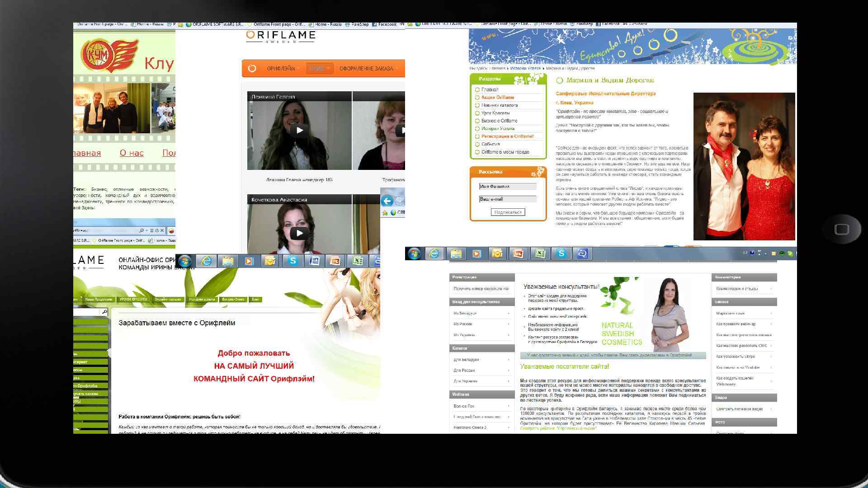Click the Ваш e-mail input field
The image size is (868, 488).
[508, 199]
